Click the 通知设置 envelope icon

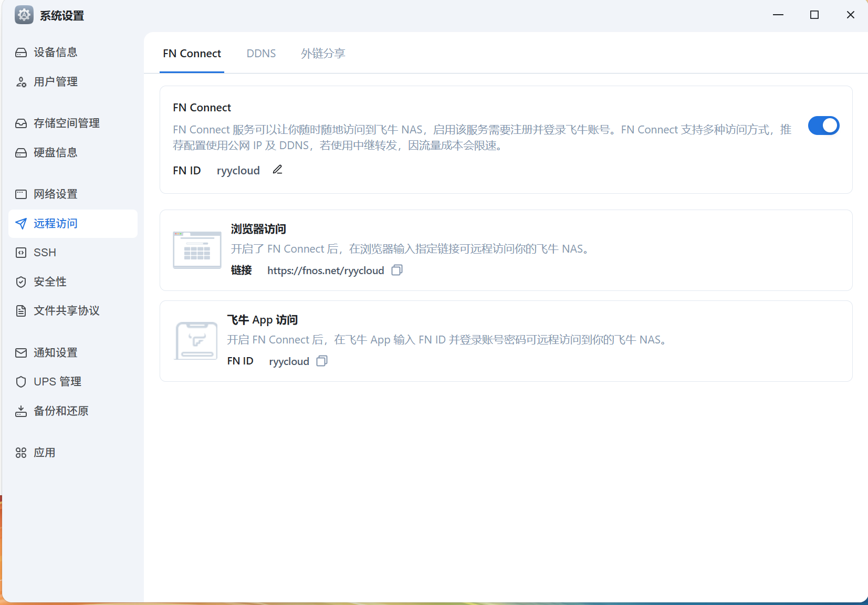[21, 353]
